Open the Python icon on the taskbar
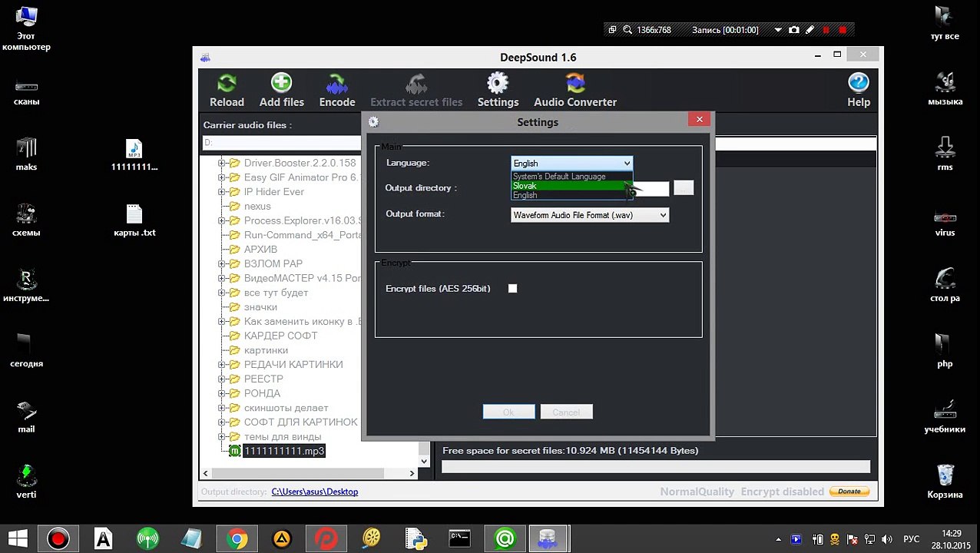The width and height of the screenshot is (980, 553). [416, 539]
